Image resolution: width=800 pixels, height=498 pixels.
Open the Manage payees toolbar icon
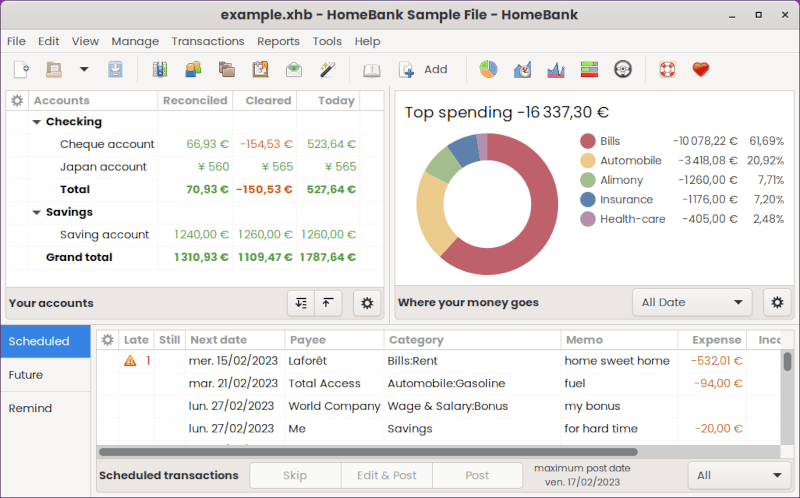pyautogui.click(x=193, y=69)
